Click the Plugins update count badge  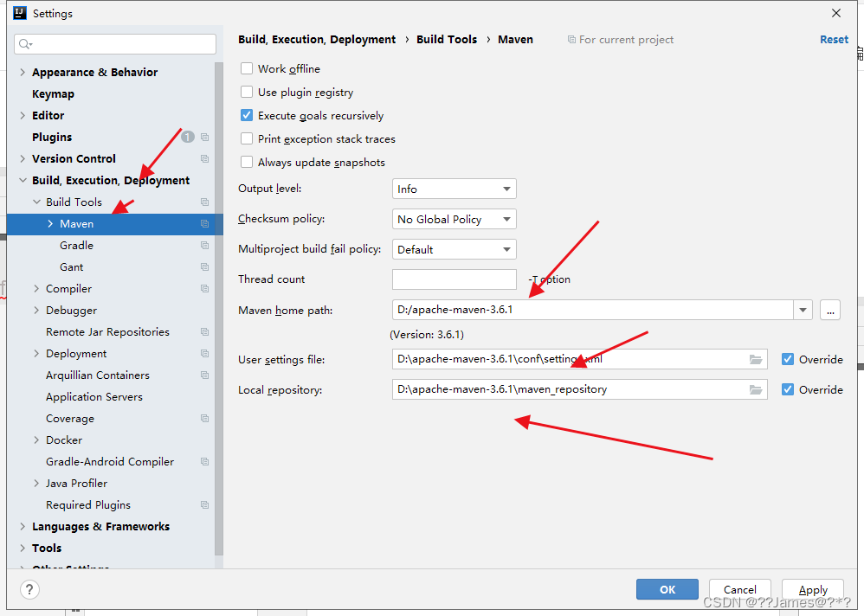tap(188, 137)
